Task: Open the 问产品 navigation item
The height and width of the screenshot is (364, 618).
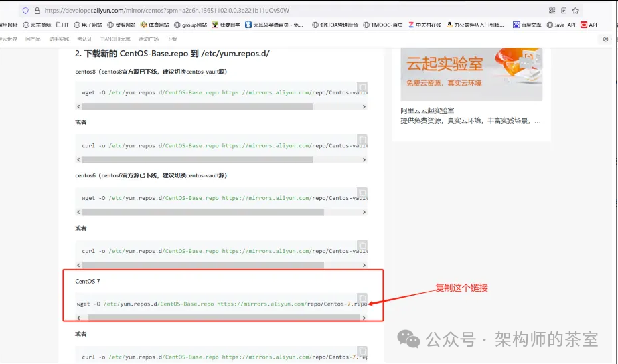Action: pos(33,39)
